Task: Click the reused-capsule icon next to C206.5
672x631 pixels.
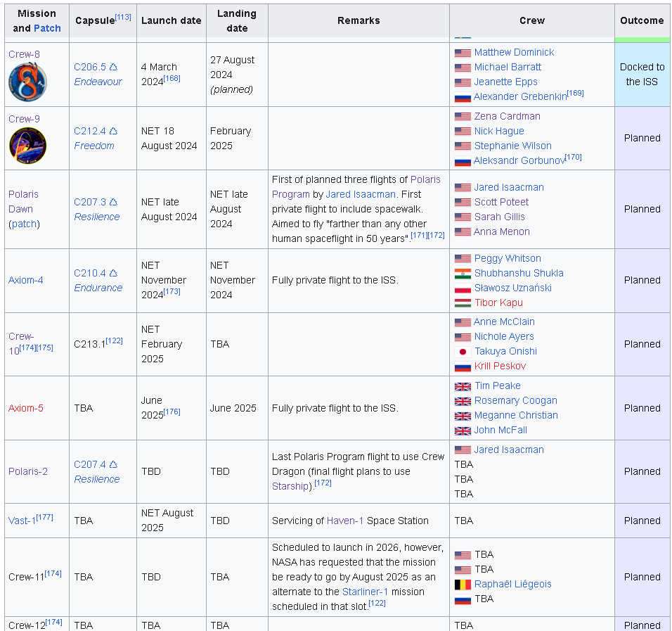Action: click(113, 67)
